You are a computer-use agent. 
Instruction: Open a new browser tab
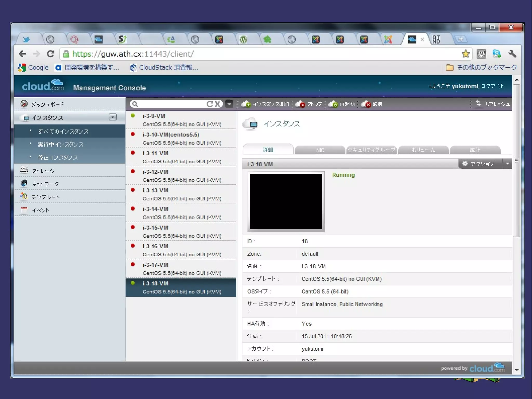[461, 39]
